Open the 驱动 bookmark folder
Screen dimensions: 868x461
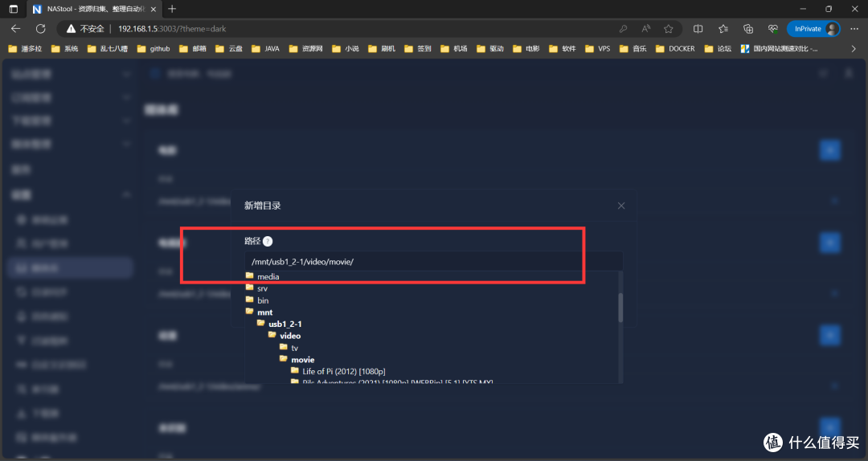point(490,49)
